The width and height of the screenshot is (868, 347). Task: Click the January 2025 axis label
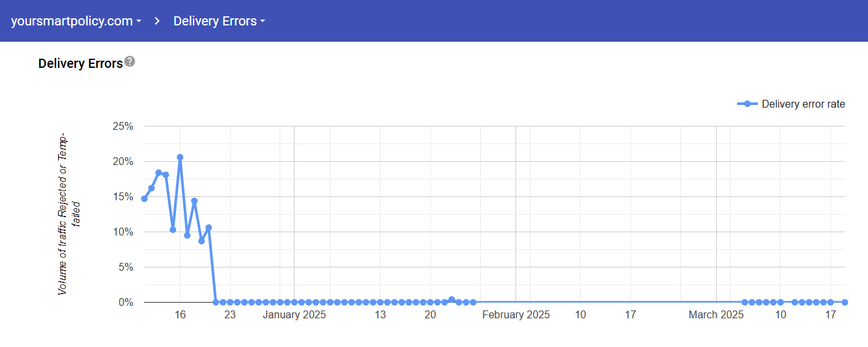point(295,315)
